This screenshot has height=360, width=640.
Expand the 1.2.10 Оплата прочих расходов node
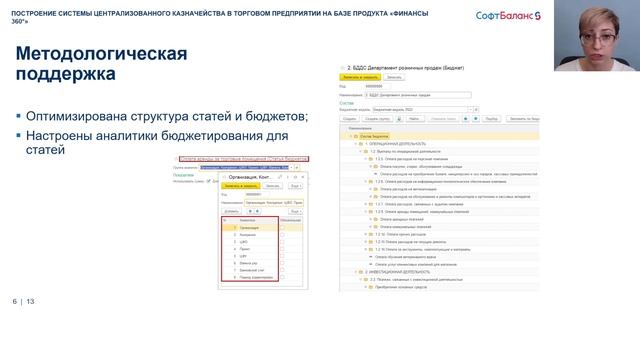tap(366, 234)
